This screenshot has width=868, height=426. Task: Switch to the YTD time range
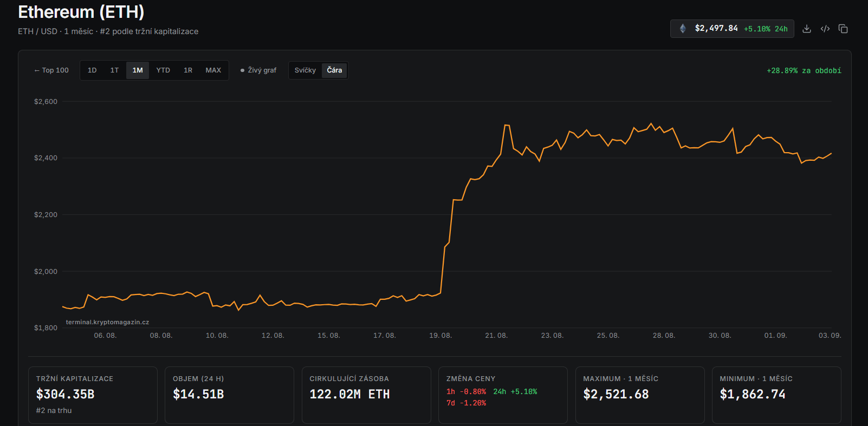[x=163, y=70]
